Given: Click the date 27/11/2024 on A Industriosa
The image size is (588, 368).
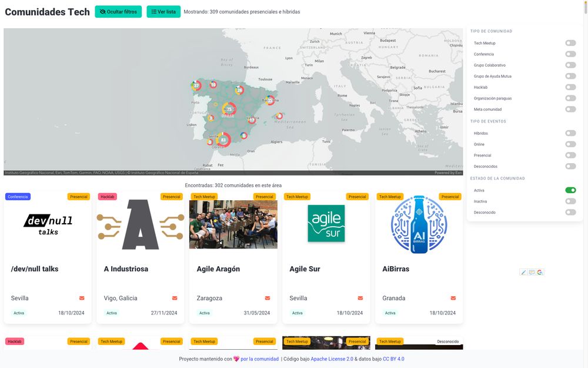Looking at the screenshot, I should [164, 313].
